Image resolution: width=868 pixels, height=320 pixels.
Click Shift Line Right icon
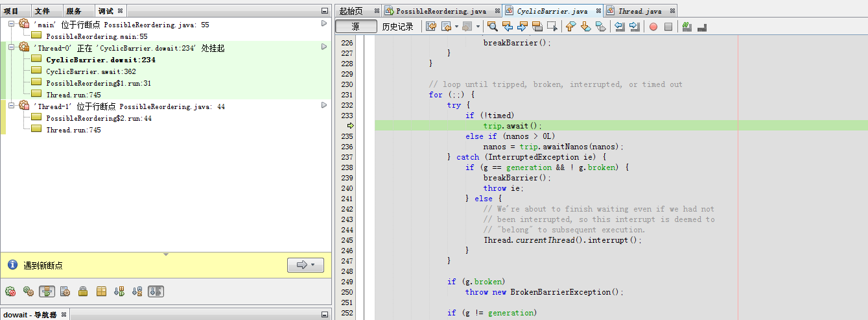coord(634,27)
